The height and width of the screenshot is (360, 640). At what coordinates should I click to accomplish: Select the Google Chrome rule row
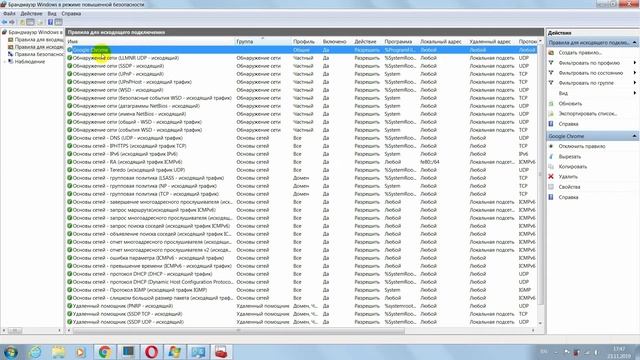301,50
